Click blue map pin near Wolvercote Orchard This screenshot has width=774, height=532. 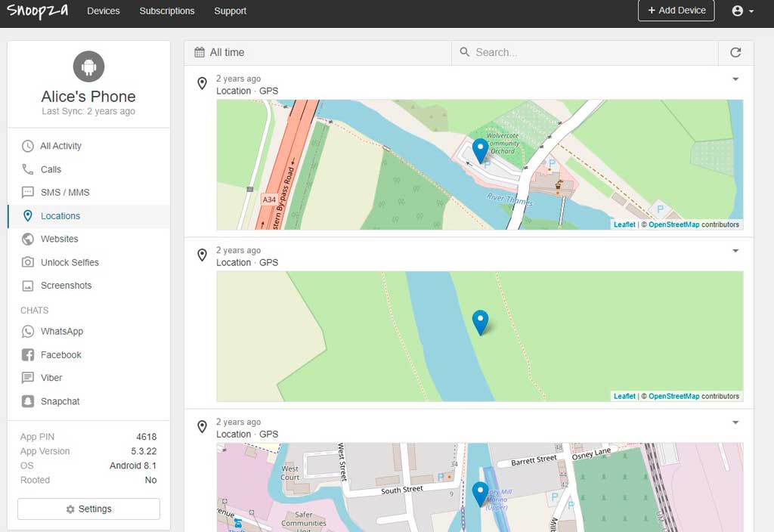coord(480,150)
